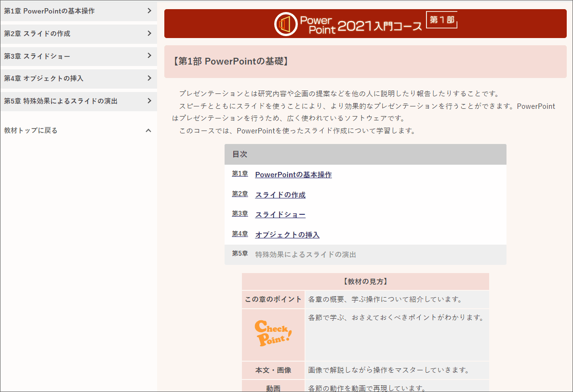The width and height of the screenshot is (573, 392).
Task: Click the 第1章 label in 目次
Action: 240,174
